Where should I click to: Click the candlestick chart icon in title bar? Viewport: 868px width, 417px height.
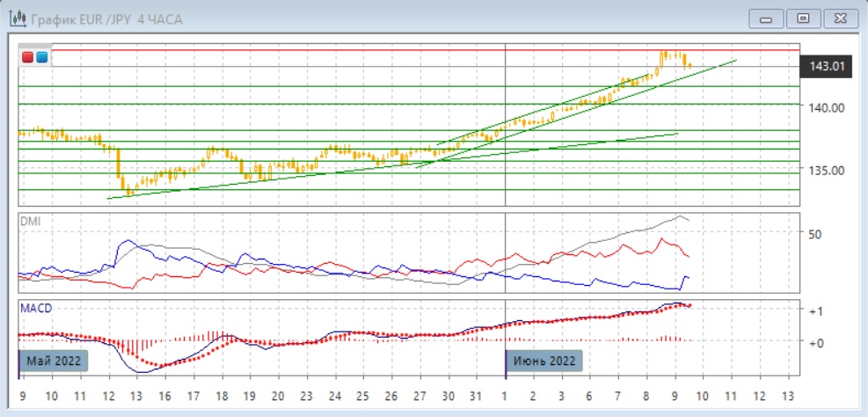click(x=17, y=18)
